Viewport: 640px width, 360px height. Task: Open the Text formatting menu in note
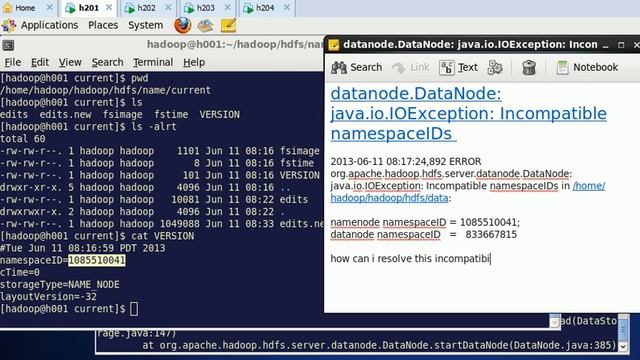tap(458, 67)
